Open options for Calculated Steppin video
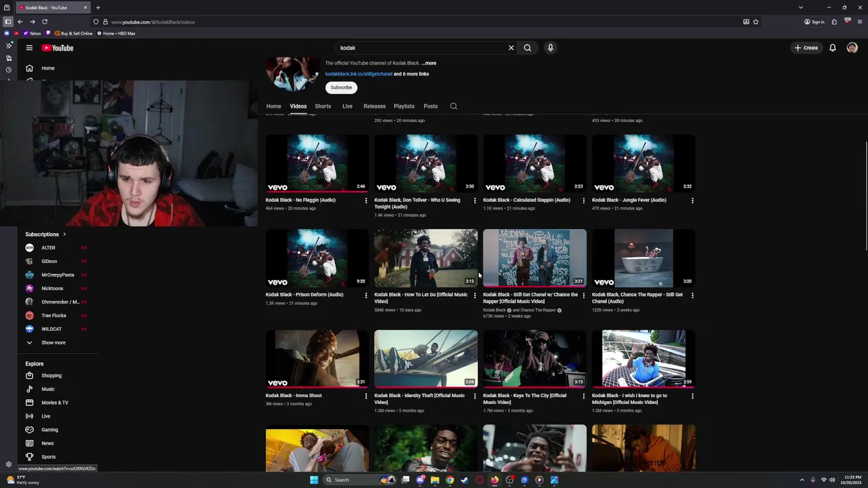868x488 pixels. pyautogui.click(x=584, y=201)
